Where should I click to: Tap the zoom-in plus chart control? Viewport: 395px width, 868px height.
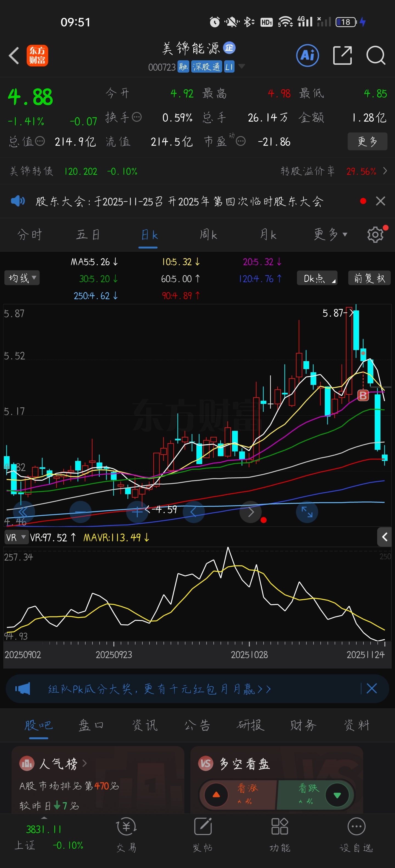137,512
